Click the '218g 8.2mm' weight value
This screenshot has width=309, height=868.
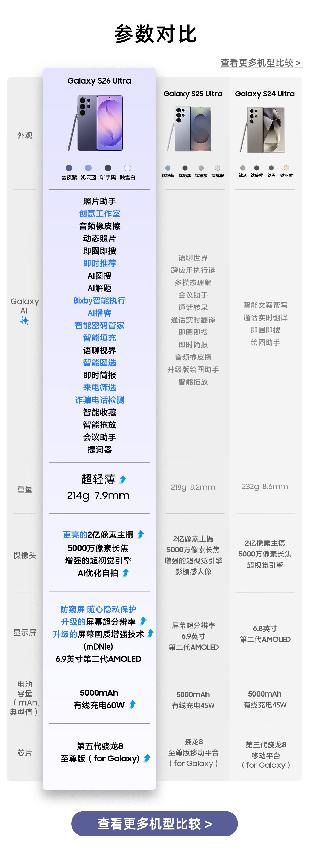click(x=193, y=487)
